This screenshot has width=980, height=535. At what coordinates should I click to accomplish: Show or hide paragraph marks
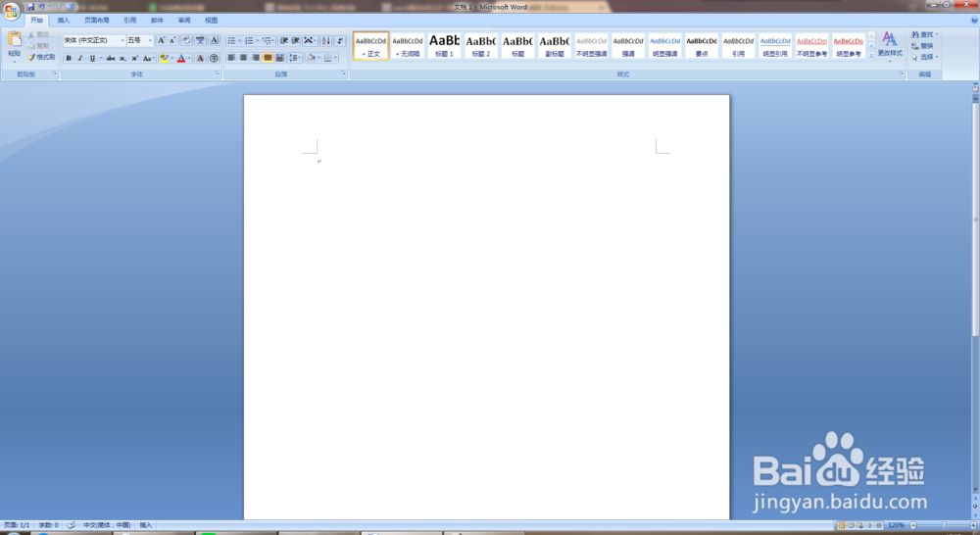click(x=340, y=40)
